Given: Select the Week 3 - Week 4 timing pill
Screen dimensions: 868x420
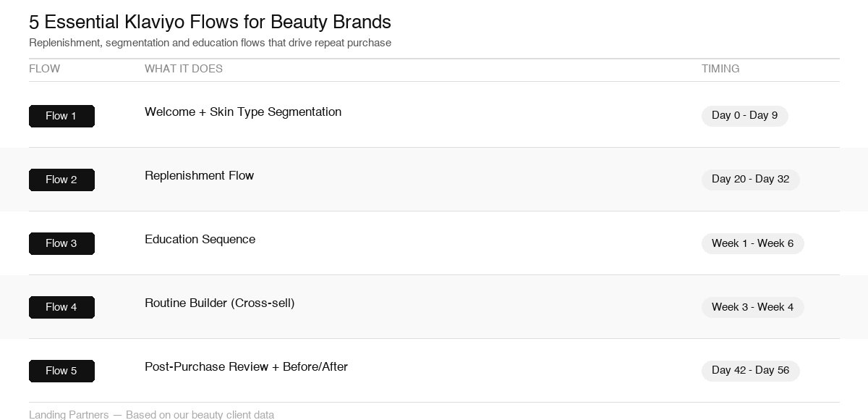Looking at the screenshot, I should [x=752, y=307].
